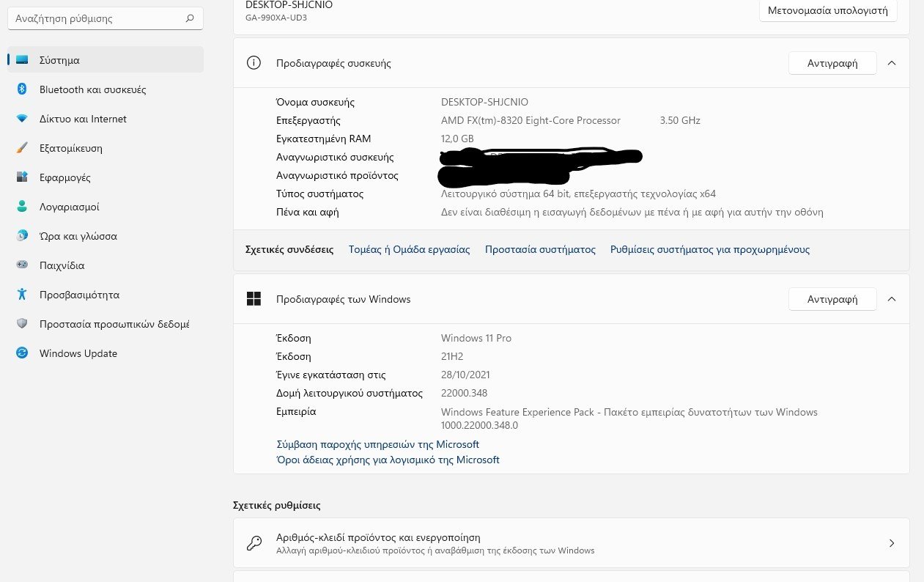
Task: Click the Δίκτυο και Internet wifi icon
Action: pyautogui.click(x=22, y=119)
